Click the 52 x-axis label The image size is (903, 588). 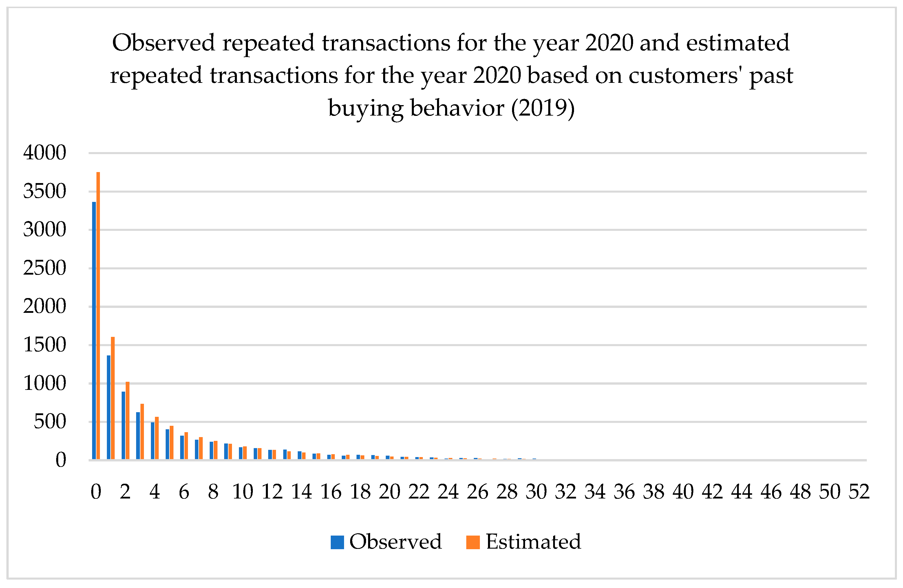(859, 492)
